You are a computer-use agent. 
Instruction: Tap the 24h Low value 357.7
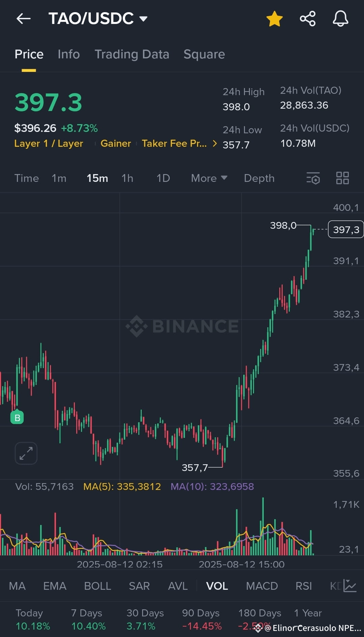236,145
